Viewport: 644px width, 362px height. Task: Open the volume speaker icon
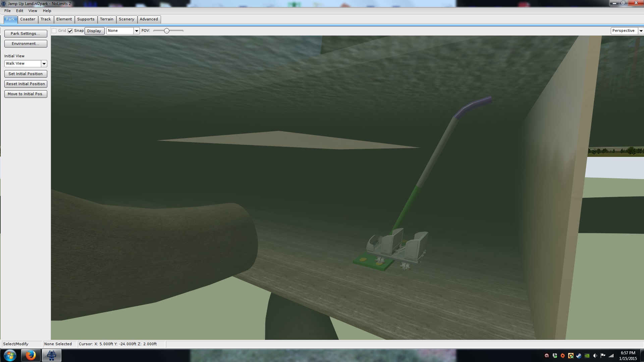coord(595,356)
